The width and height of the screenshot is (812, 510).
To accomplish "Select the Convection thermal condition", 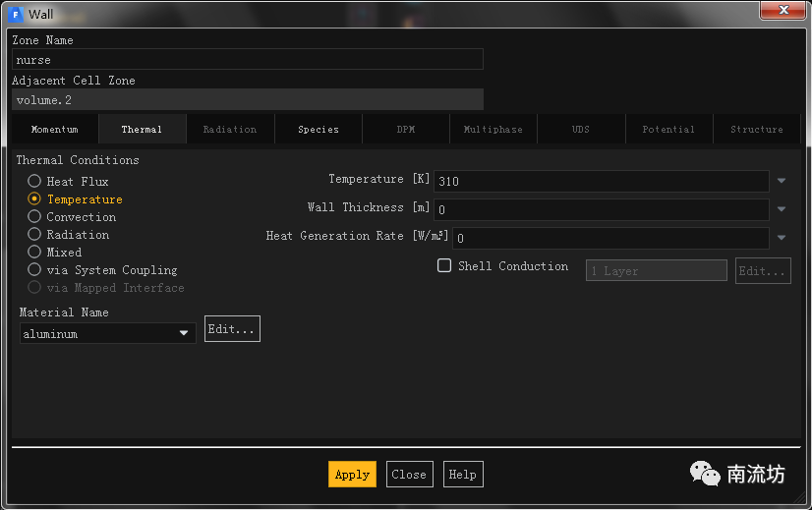I will point(34,217).
